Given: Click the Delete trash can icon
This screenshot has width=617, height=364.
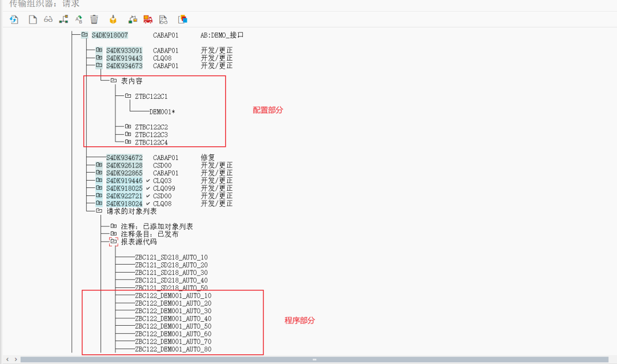Looking at the screenshot, I should tap(94, 19).
